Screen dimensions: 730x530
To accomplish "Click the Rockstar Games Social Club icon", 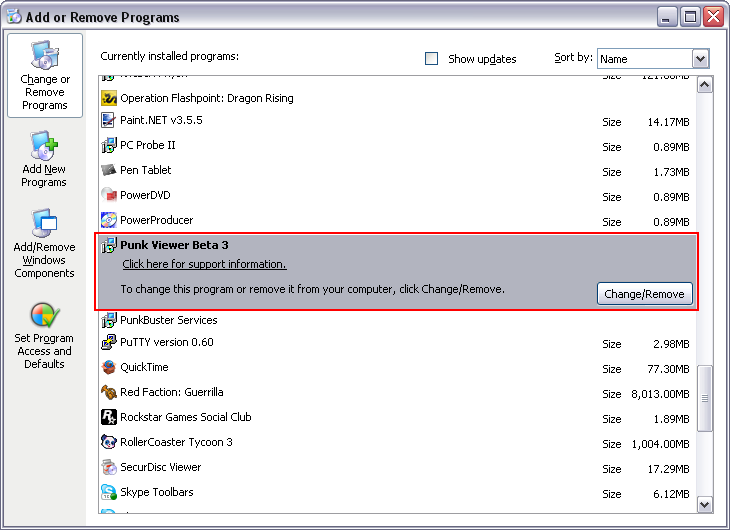I will pos(109,417).
